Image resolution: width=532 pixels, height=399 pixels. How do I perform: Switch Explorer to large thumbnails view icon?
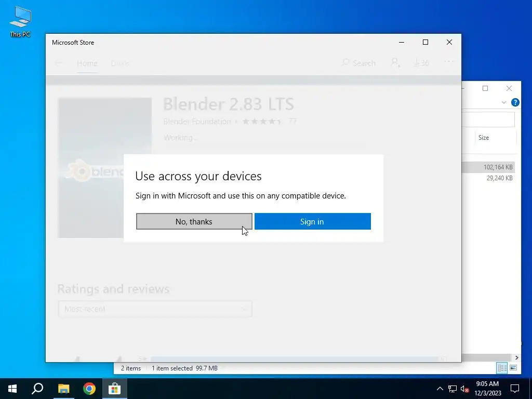point(513,368)
